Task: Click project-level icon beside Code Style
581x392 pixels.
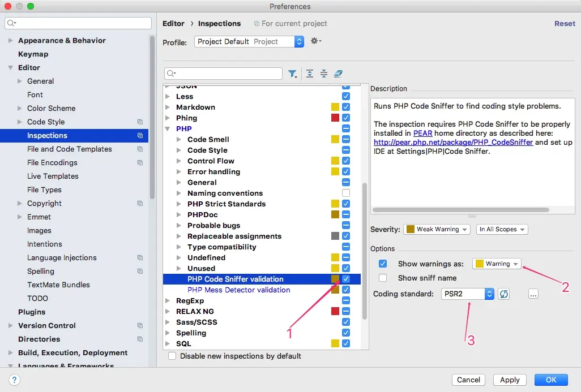Action: click(x=140, y=122)
